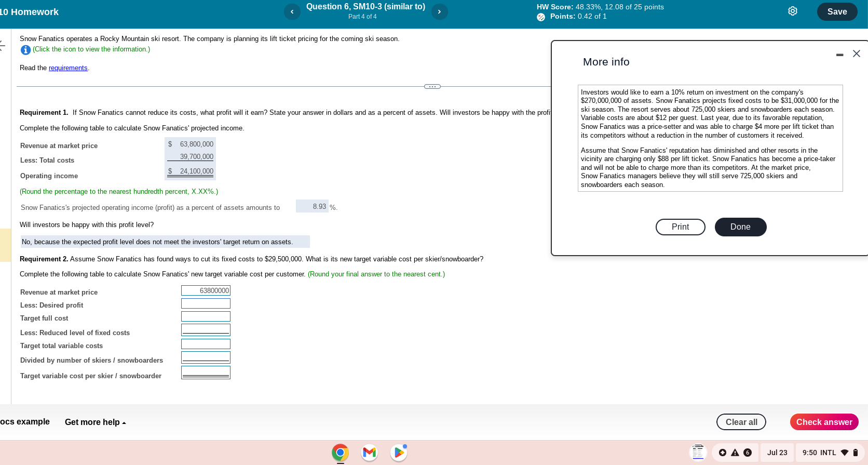Go to the previous question arrow
868x465 pixels.
click(x=292, y=11)
